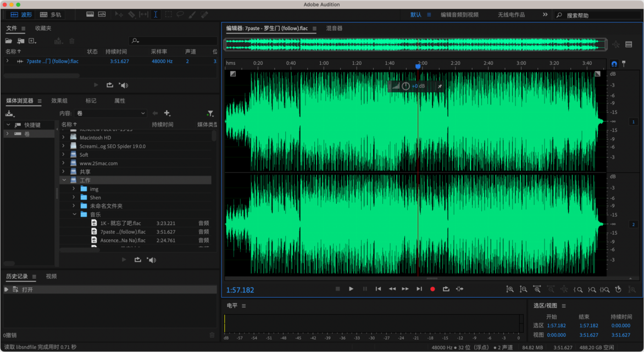
Task: Pin the +0 dB volume HUD
Action: (440, 86)
